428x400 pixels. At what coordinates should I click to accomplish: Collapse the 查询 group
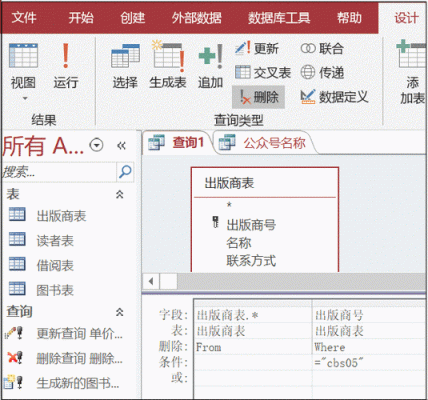119,312
